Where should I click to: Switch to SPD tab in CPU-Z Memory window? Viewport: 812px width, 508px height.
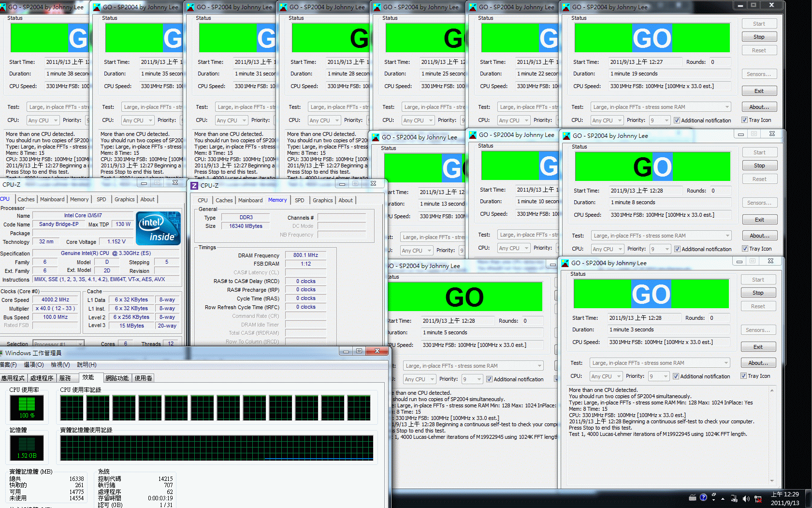[x=300, y=200]
